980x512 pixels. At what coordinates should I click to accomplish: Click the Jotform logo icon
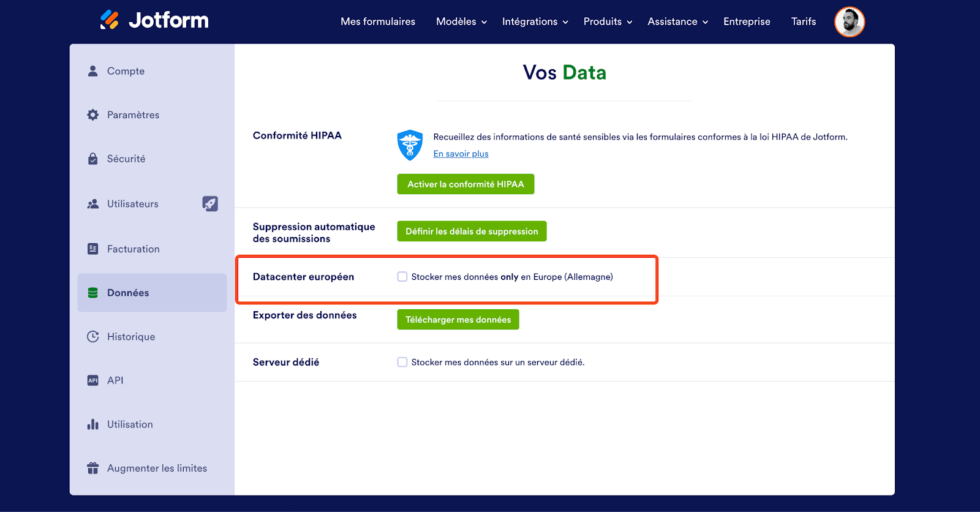click(110, 20)
